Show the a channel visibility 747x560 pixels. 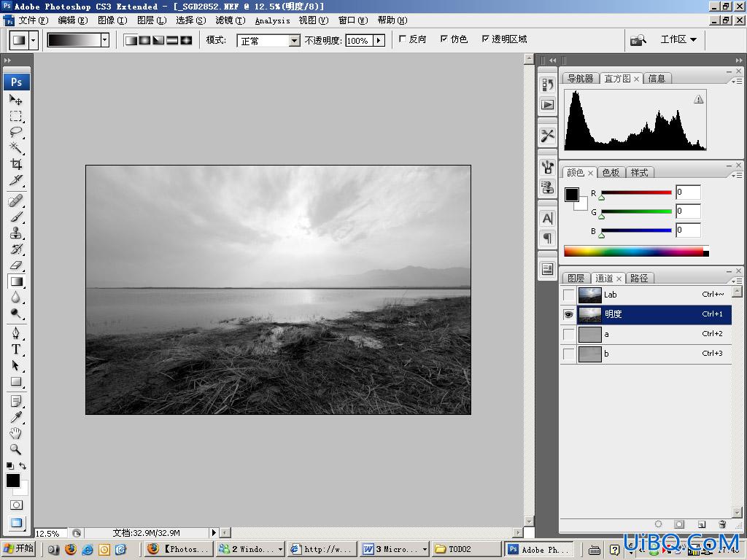point(569,334)
